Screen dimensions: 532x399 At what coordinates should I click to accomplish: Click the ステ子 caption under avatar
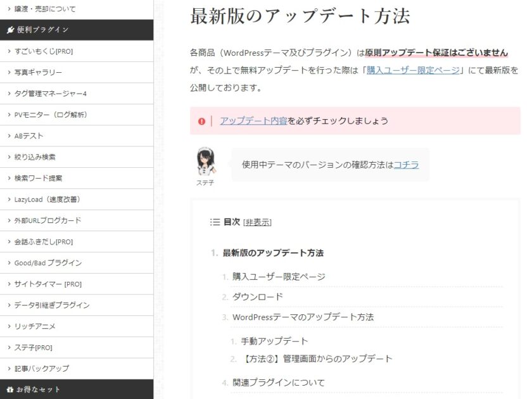coord(205,183)
